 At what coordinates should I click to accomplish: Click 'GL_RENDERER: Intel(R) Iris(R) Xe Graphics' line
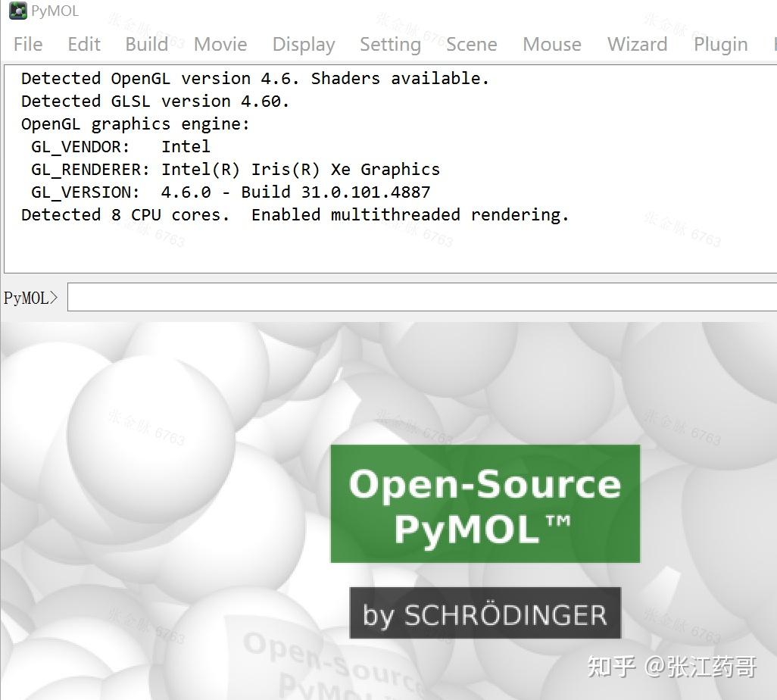(236, 170)
